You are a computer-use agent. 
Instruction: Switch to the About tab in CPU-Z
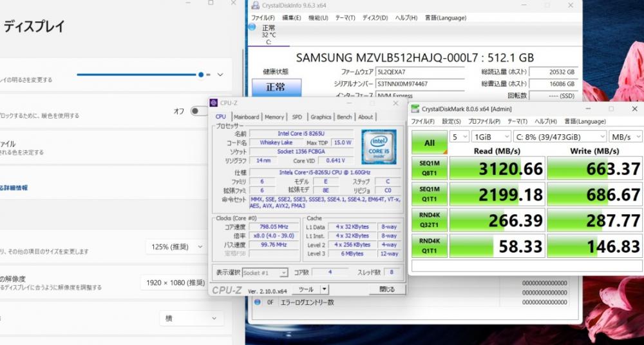click(x=366, y=117)
